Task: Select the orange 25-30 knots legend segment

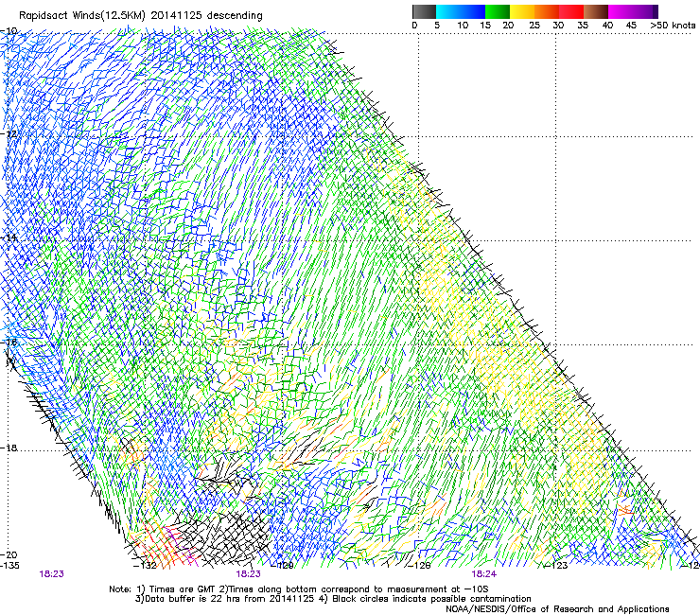Action: [547, 11]
